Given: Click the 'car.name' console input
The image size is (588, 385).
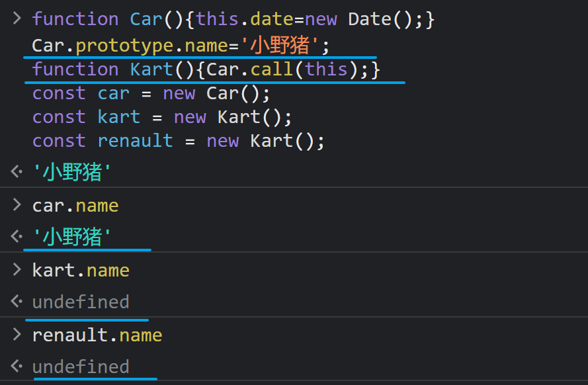Looking at the screenshot, I should pyautogui.click(x=75, y=206).
